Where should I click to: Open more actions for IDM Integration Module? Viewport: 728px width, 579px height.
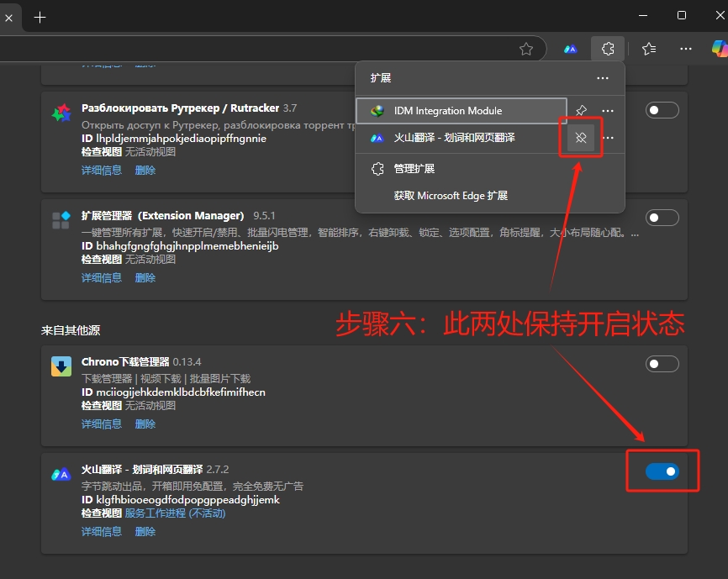(x=608, y=111)
